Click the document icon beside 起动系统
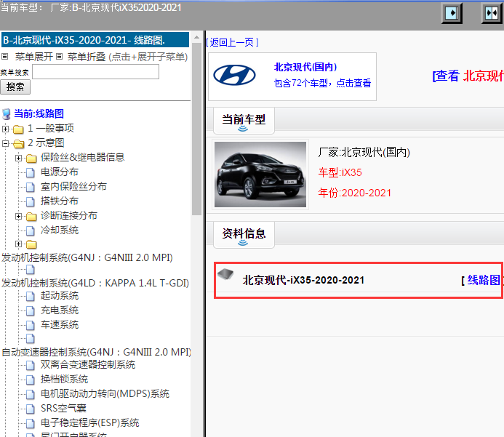The width and height of the screenshot is (504, 437). 31,296
